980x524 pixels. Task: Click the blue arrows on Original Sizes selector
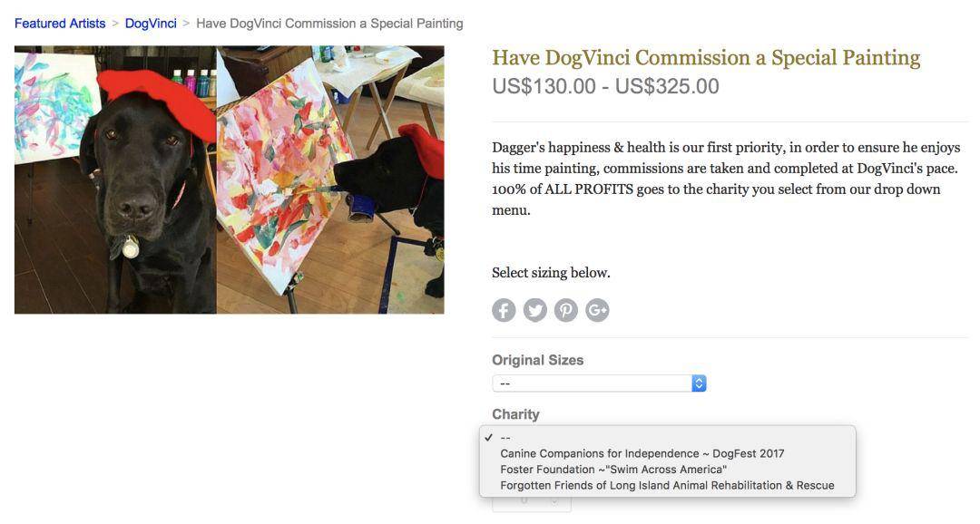(x=700, y=383)
